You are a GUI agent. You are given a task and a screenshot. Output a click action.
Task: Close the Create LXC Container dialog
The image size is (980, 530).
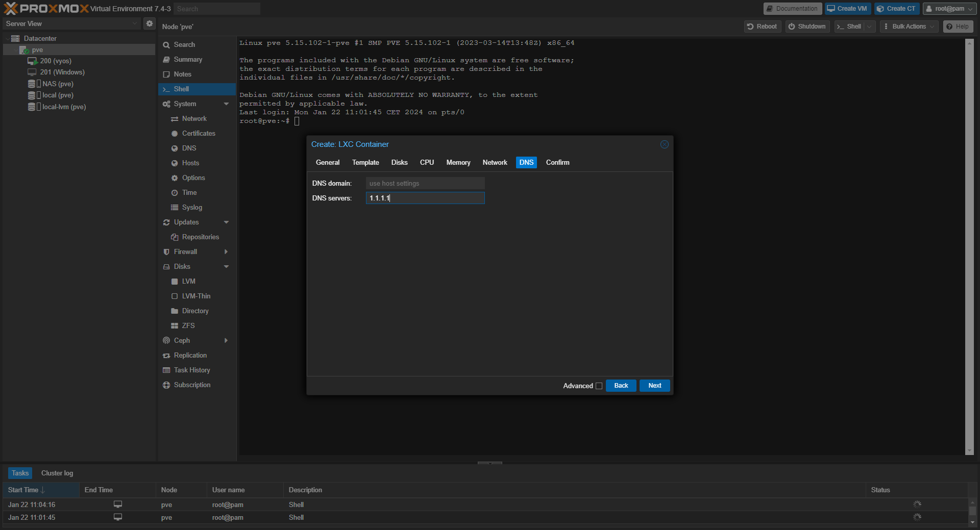pos(664,144)
